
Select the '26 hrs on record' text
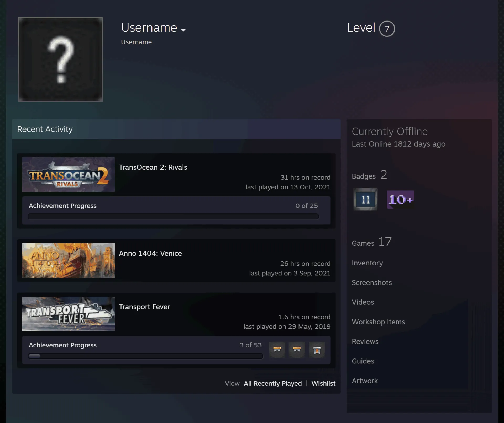pyautogui.click(x=305, y=264)
